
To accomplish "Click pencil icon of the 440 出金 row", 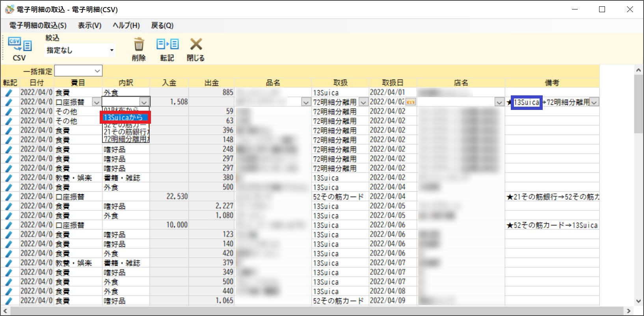I will pyautogui.click(x=9, y=291).
